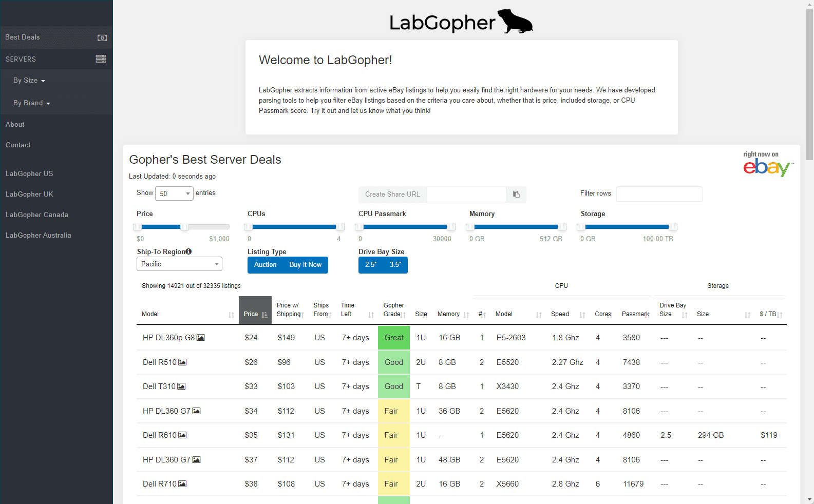Open the Show entries dropdown
The width and height of the screenshot is (814, 504).
click(x=174, y=193)
